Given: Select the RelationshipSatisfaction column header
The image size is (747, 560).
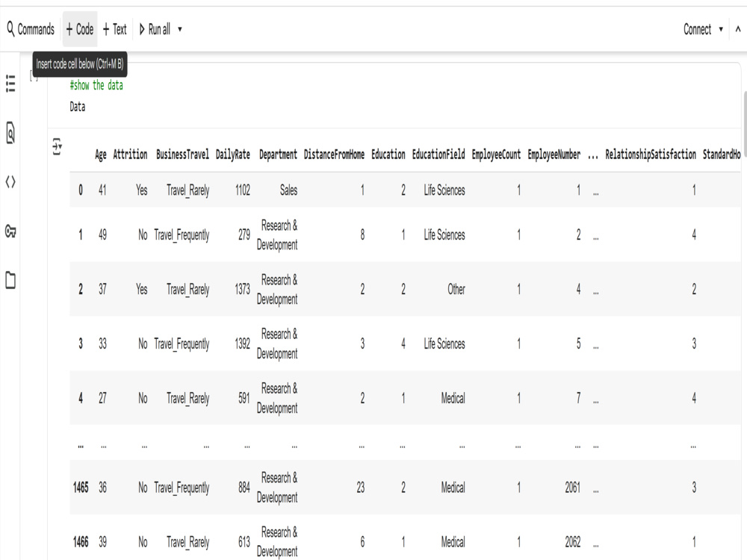Looking at the screenshot, I should pyautogui.click(x=651, y=155).
